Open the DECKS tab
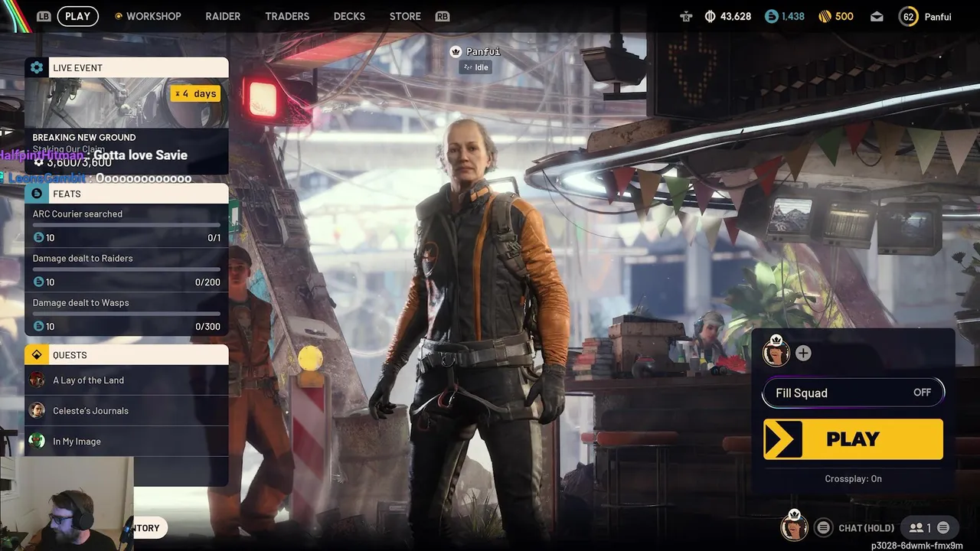 [x=349, y=16]
